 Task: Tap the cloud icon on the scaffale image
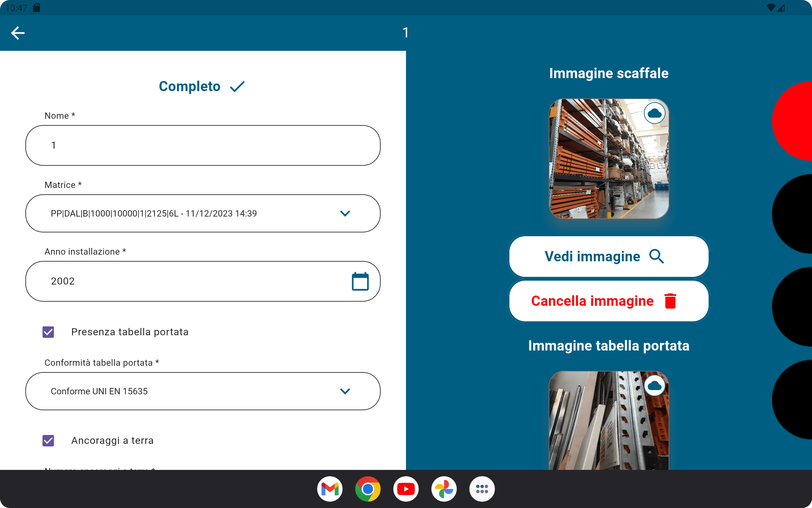pos(654,113)
